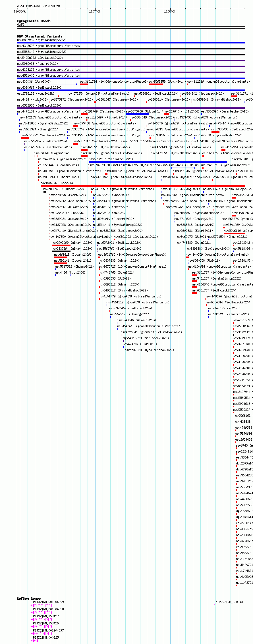The width and height of the screenshot is (253, 644).
Task: Click the blue bar under esv3575768
Action: point(138,114)
